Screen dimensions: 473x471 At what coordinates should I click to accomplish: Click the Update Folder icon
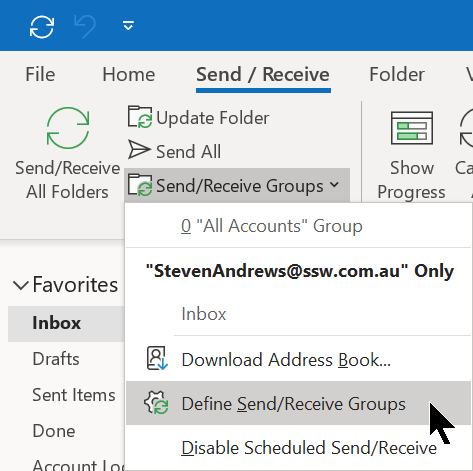(x=140, y=117)
